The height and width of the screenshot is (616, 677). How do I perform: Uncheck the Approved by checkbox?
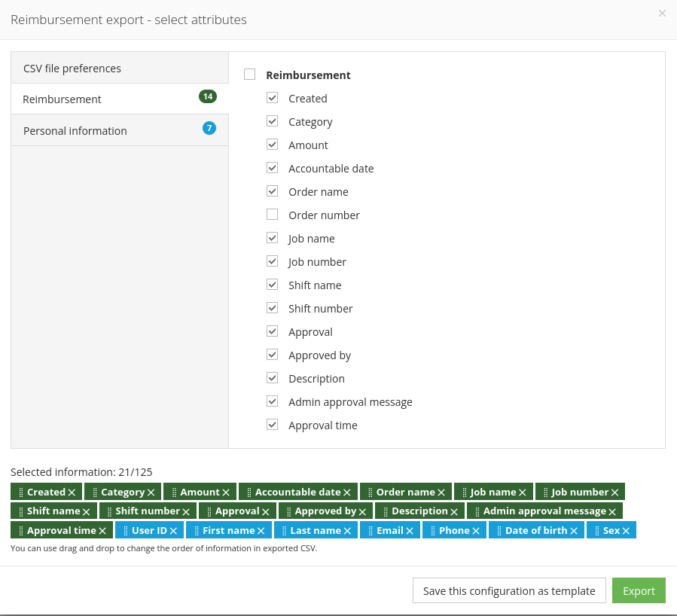click(x=272, y=355)
